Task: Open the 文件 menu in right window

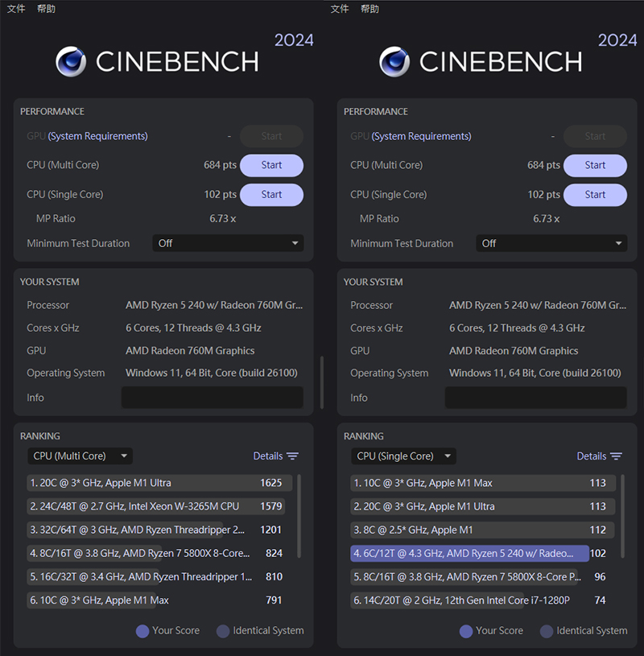Action: [340, 9]
